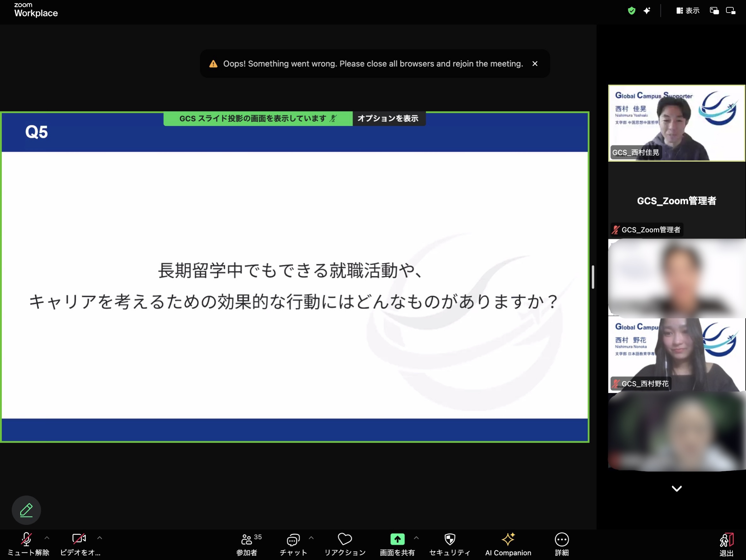Dismiss the Oops error notification
The height and width of the screenshot is (560, 746).
click(535, 64)
